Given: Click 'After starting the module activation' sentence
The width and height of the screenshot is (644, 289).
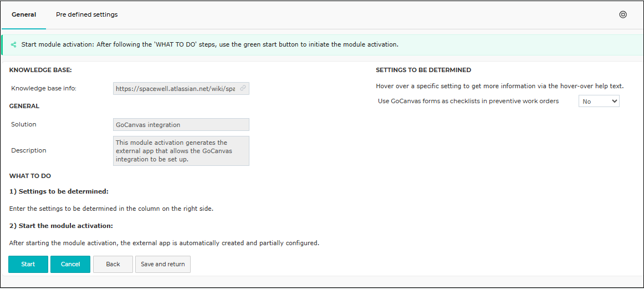Looking at the screenshot, I should click(164, 243).
